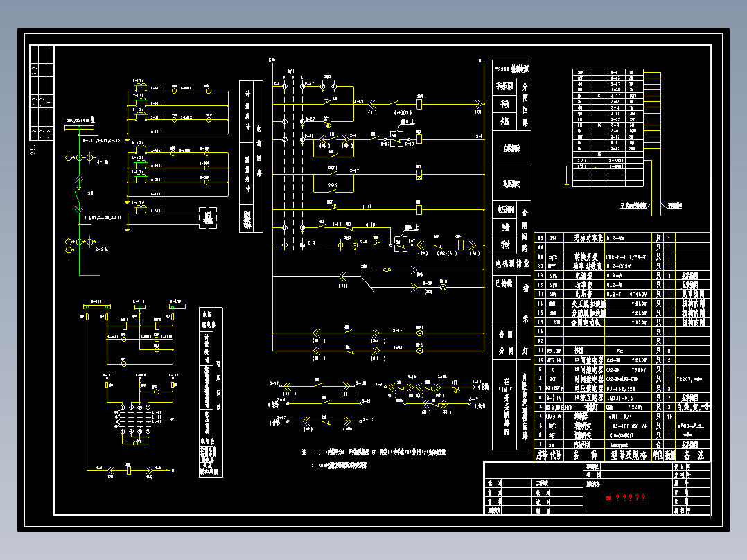Viewport: 747px width, 560px height.
Task: Click the '电流表' name cell
Action: click(583, 275)
